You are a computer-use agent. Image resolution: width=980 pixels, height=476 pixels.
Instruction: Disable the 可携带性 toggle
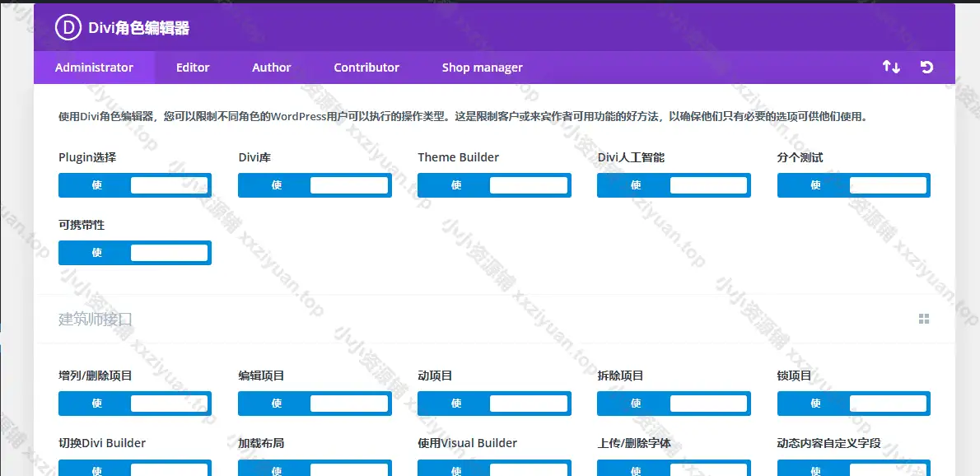tap(135, 253)
